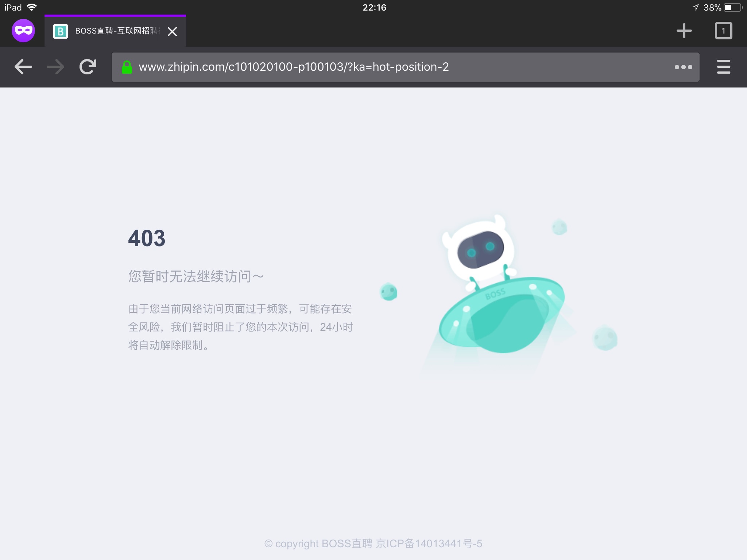Tap the text 您暂时无法继续访问～
Screen dimensions: 747x560
196,276
